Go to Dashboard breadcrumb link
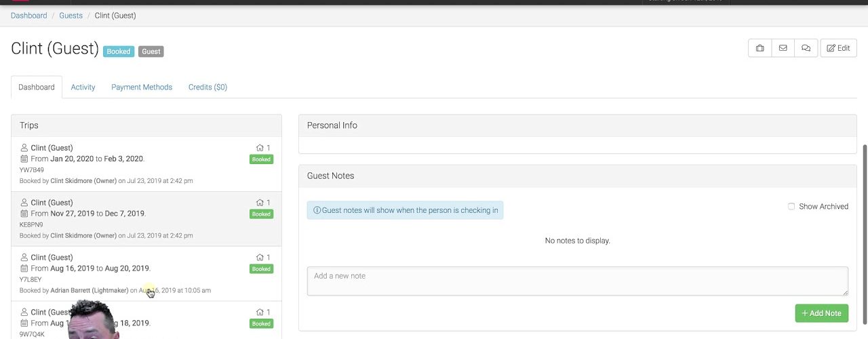The height and width of the screenshot is (339, 868). [29, 16]
